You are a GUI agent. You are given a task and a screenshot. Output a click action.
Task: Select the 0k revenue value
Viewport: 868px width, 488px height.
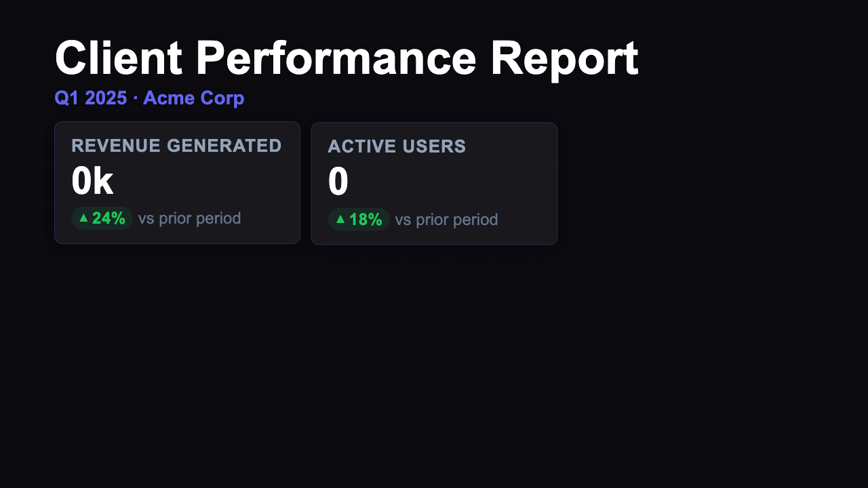[x=92, y=180]
